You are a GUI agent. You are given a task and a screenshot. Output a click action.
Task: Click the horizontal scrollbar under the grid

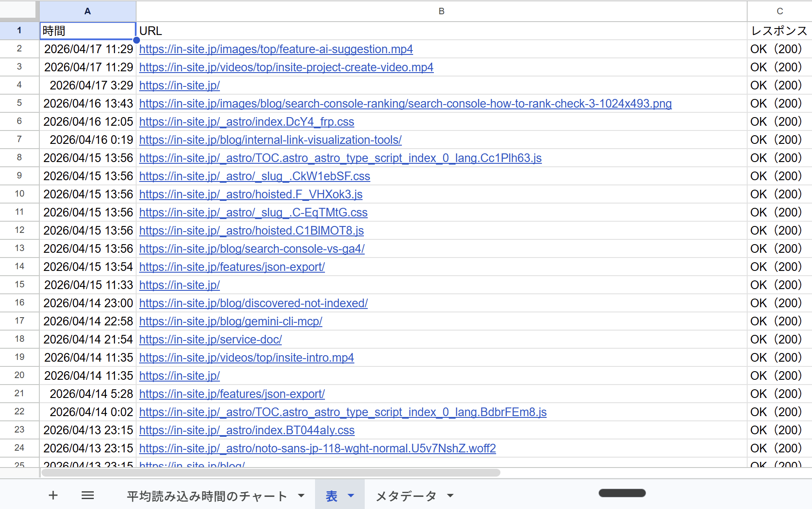(x=271, y=473)
